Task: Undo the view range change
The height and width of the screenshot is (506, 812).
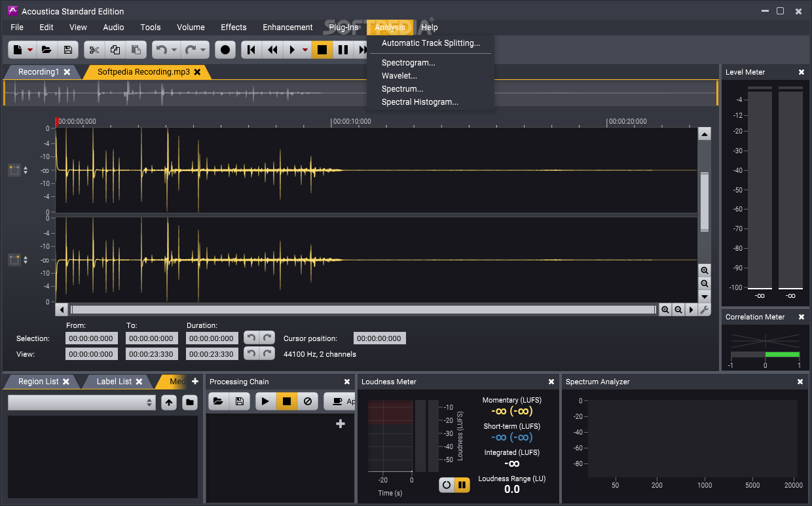Action: (251, 353)
